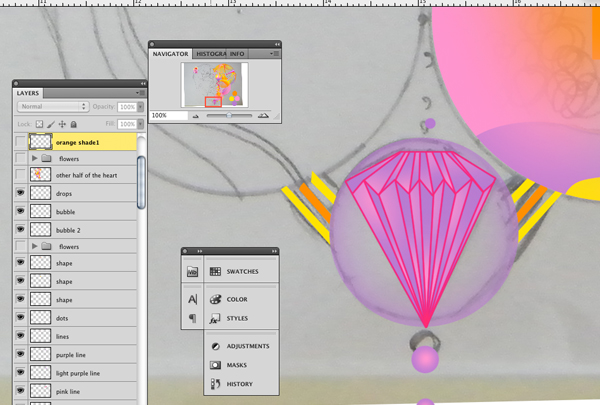600x405 pixels.
Task: Switch to the Info tab
Action: pyautogui.click(x=237, y=54)
